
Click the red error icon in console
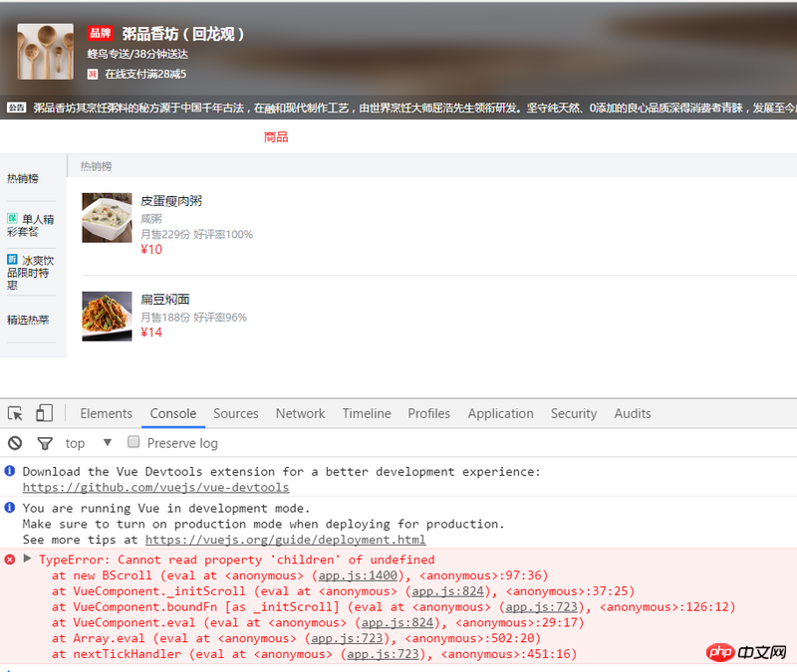(10, 560)
